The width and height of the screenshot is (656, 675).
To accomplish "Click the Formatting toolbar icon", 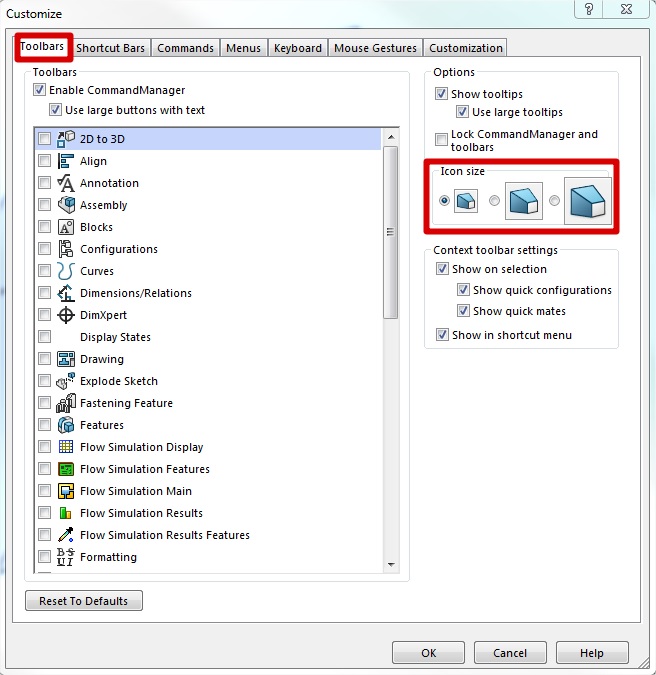I will [66, 557].
